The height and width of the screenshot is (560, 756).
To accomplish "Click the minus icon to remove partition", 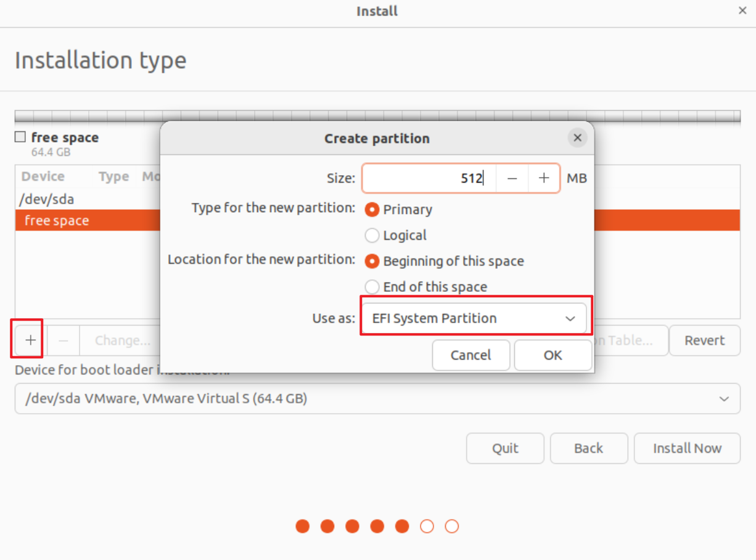I will point(63,340).
